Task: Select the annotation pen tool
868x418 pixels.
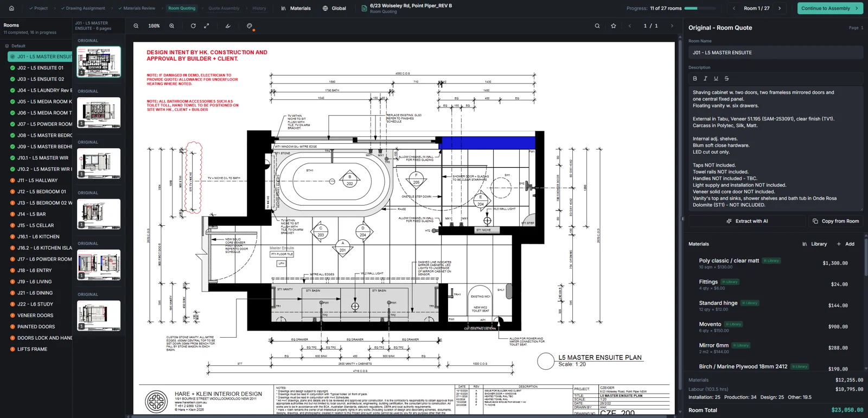Action: [228, 26]
